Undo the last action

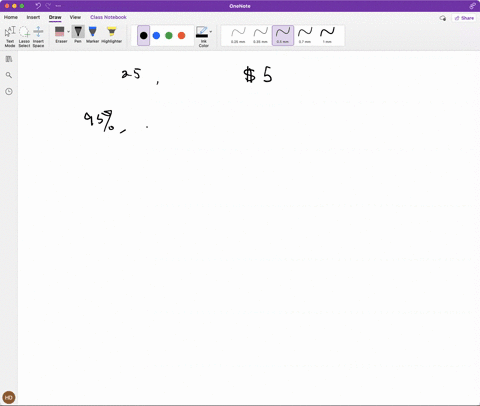tap(38, 6)
